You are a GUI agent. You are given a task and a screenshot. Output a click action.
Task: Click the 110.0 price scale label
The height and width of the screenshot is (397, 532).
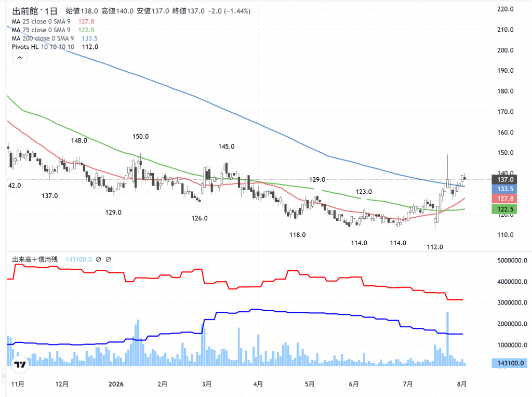506,235
